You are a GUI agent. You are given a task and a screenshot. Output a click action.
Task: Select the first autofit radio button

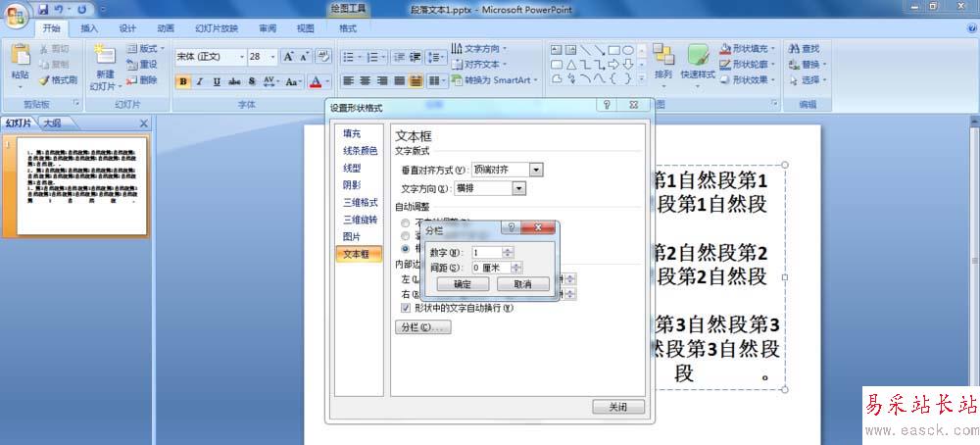pos(406,223)
